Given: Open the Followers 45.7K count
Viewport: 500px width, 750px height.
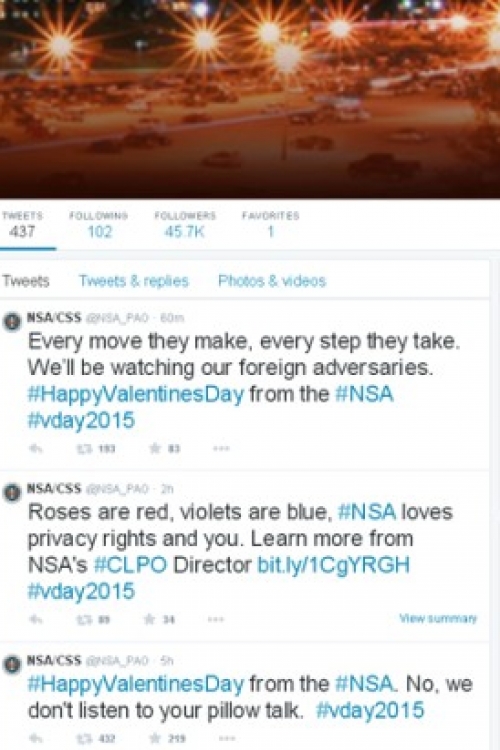Looking at the screenshot, I should 185,224.
